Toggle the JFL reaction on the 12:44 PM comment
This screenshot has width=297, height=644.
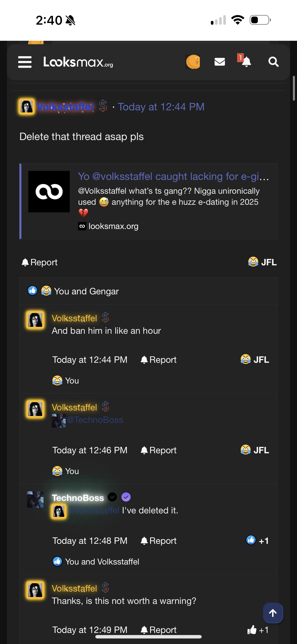click(x=254, y=360)
